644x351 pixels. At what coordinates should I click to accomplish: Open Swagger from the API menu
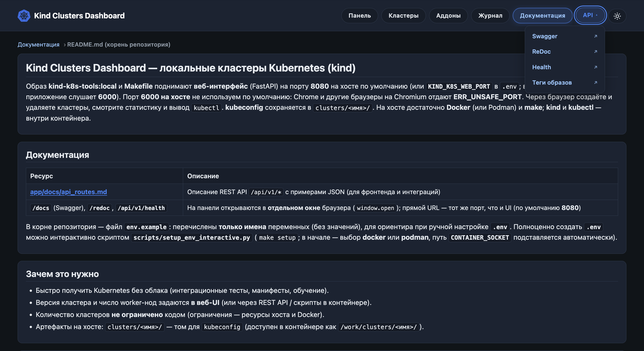click(565, 36)
